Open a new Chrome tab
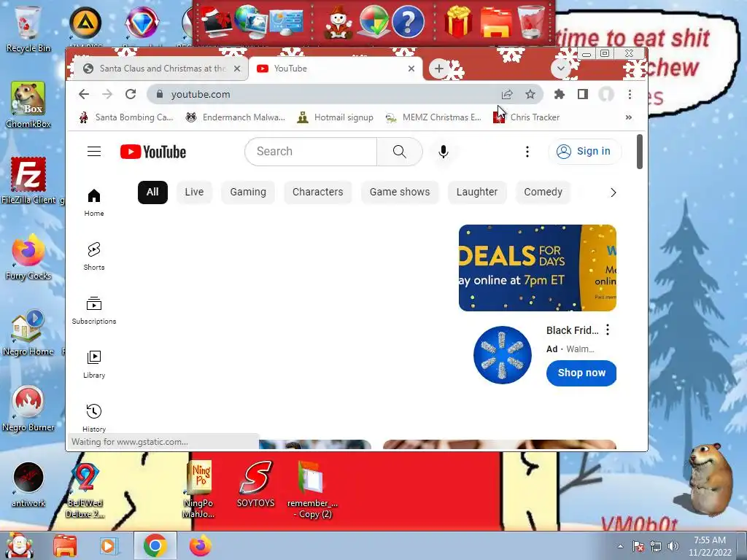Viewport: 747px width, 560px height. [438, 69]
